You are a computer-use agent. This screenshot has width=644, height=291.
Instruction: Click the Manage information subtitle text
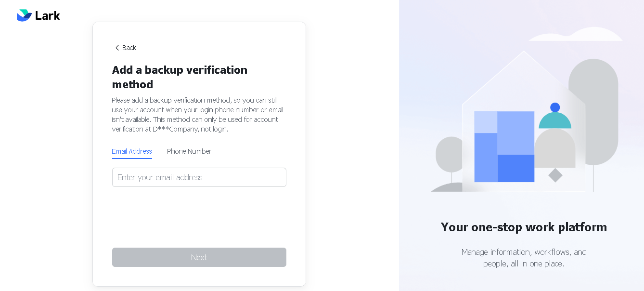pos(524,258)
